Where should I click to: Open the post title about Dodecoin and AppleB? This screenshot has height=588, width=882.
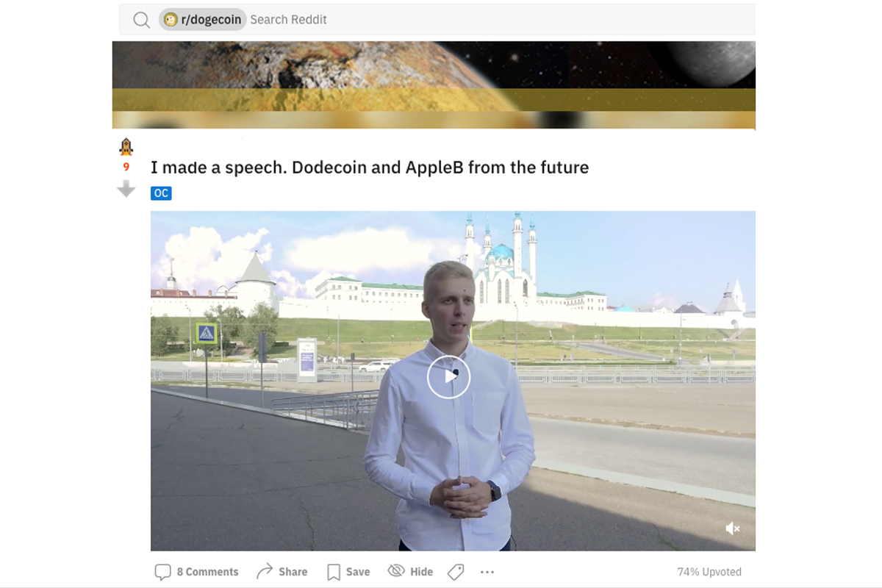point(370,168)
